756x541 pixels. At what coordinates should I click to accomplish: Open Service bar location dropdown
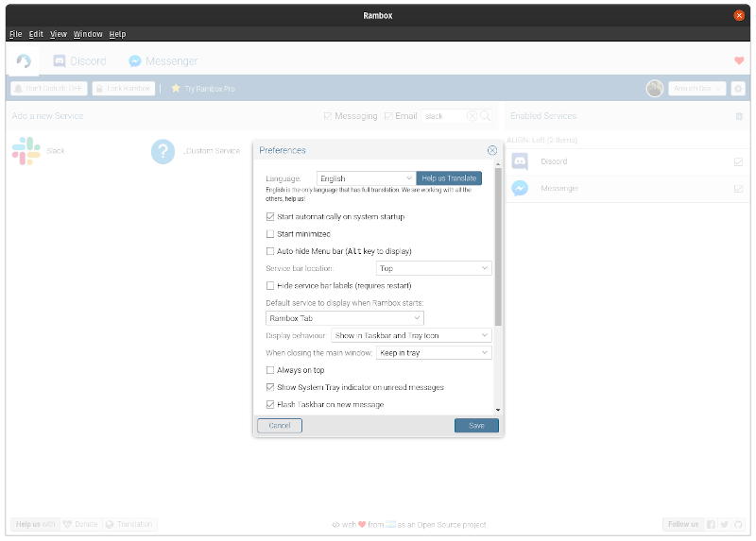[x=434, y=268]
